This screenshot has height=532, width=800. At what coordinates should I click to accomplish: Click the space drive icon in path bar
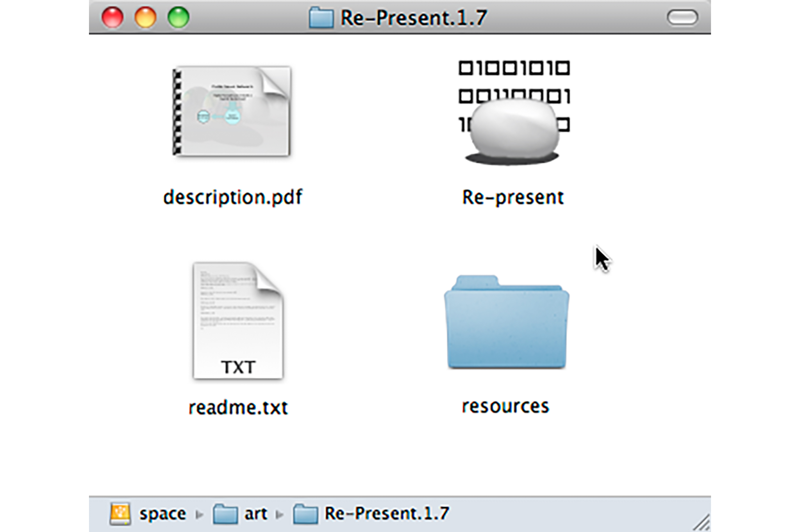[120, 514]
